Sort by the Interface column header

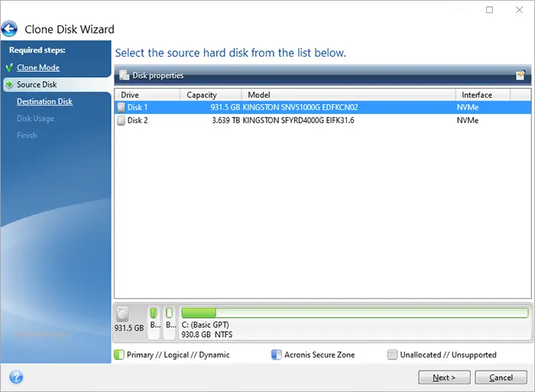tap(483, 95)
